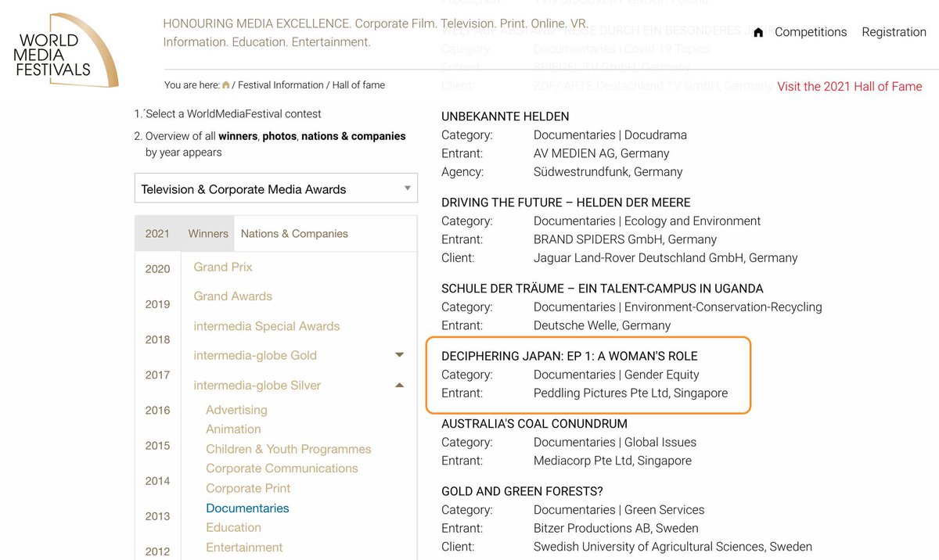The image size is (939, 560).
Task: Select Deutsche Welle, Germany text
Action: [x=603, y=325]
